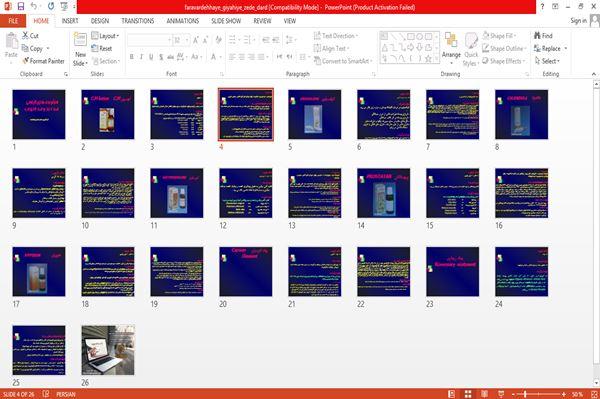Open the Shape Fill dropdown

pyautogui.click(x=499, y=36)
